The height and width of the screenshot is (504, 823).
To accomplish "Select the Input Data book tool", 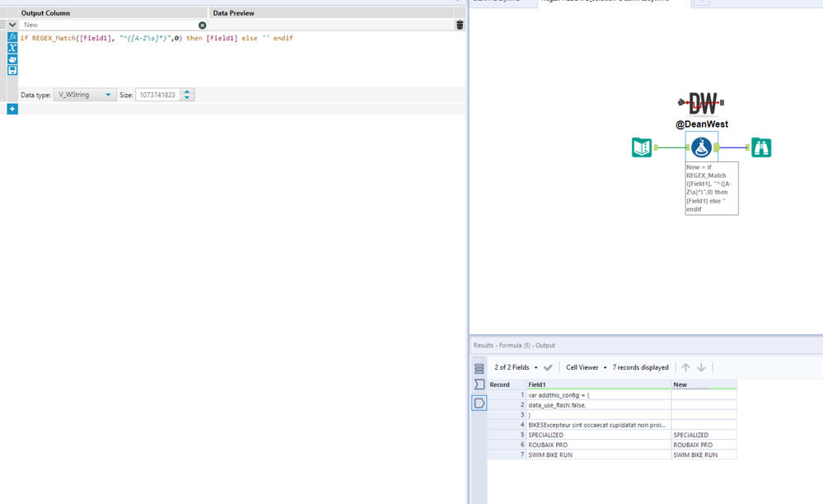I will 642,147.
